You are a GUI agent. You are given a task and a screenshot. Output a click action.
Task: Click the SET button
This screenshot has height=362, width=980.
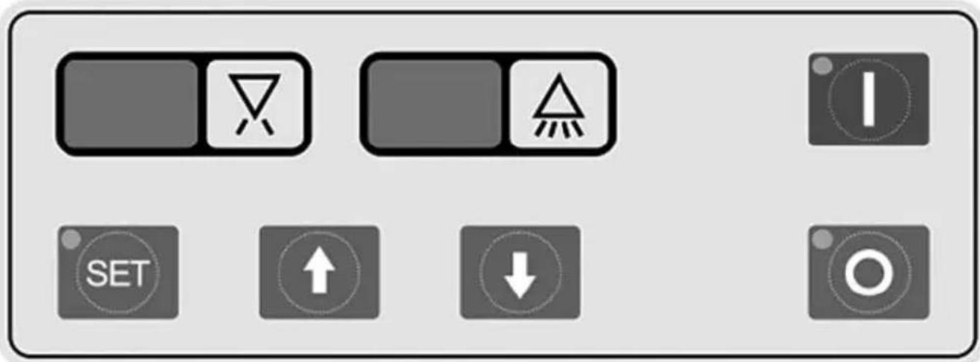[x=118, y=272]
